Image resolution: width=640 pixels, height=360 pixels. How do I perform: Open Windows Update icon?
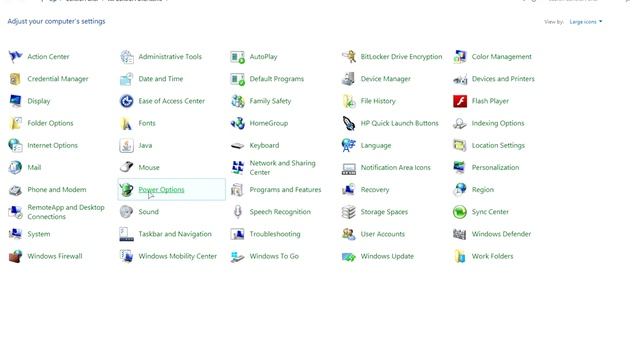(x=349, y=256)
